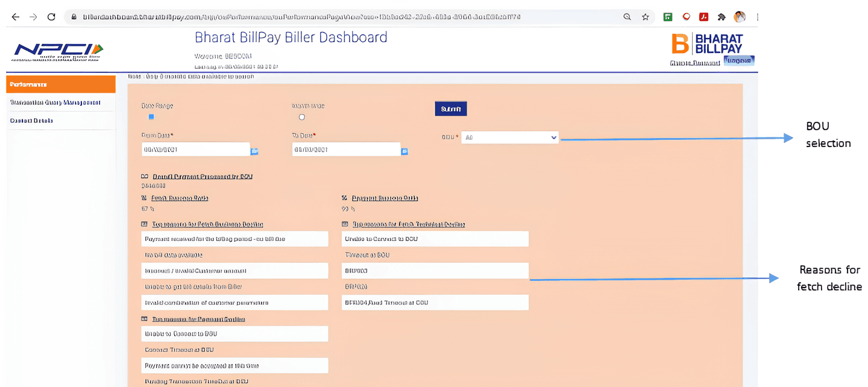Click 'Unable to Connect to BOU' under Fetch Technical
This screenshot has height=387, width=868.
[435, 239]
